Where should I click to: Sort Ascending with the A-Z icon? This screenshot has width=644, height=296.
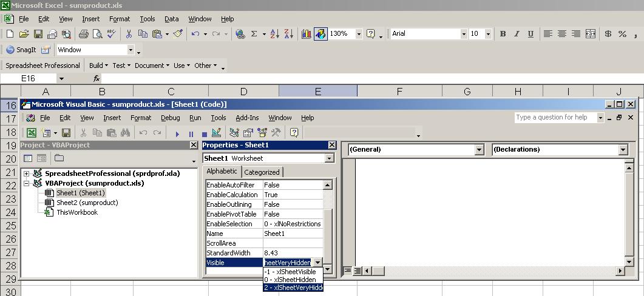click(275, 34)
